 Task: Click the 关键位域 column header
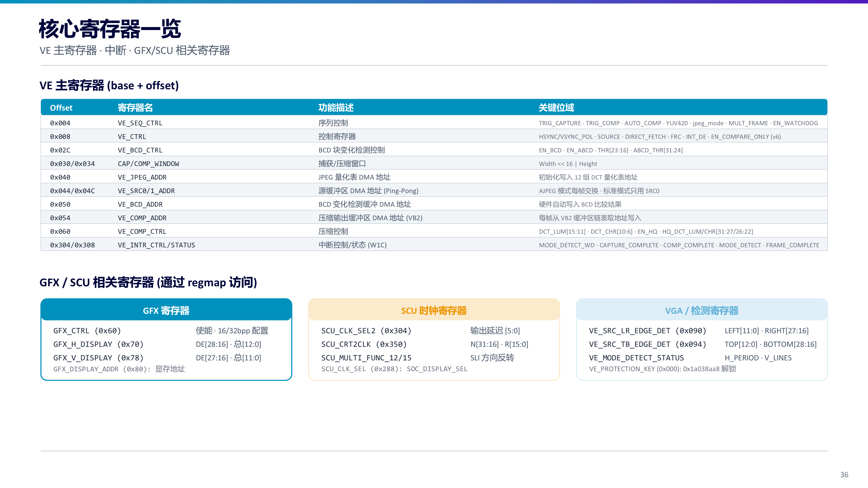[x=556, y=108]
